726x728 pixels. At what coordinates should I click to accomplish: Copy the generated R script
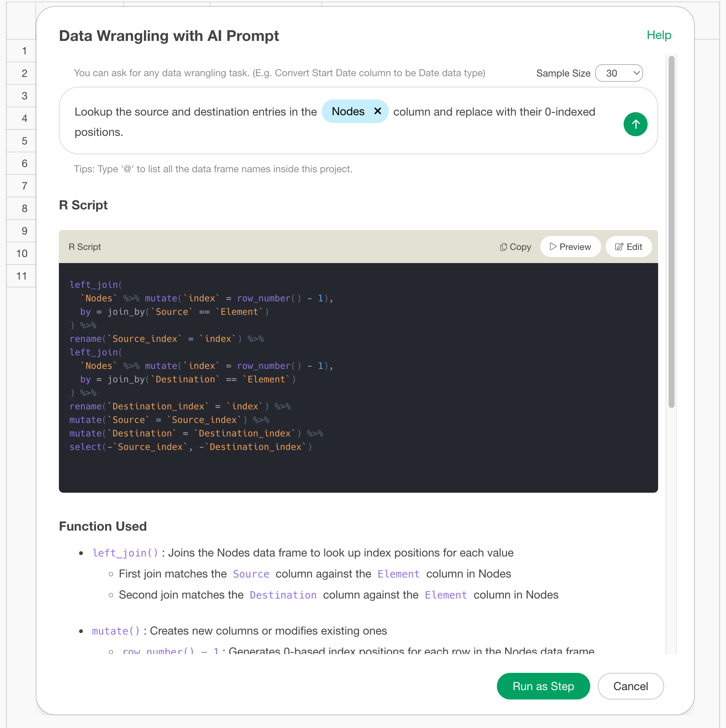515,247
